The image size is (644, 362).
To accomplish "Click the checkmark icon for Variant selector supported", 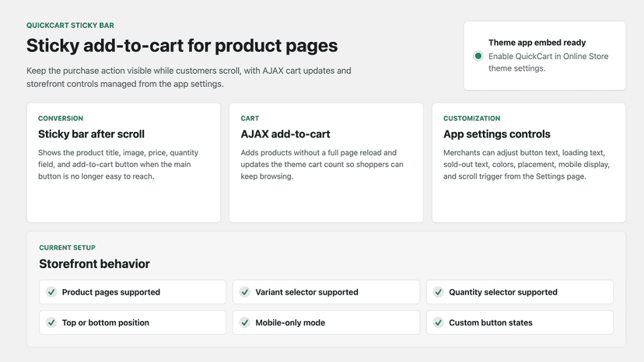I will [x=245, y=292].
